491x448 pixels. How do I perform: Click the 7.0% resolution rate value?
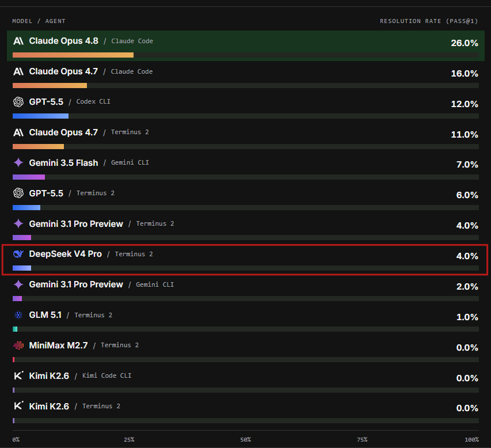pyautogui.click(x=467, y=165)
